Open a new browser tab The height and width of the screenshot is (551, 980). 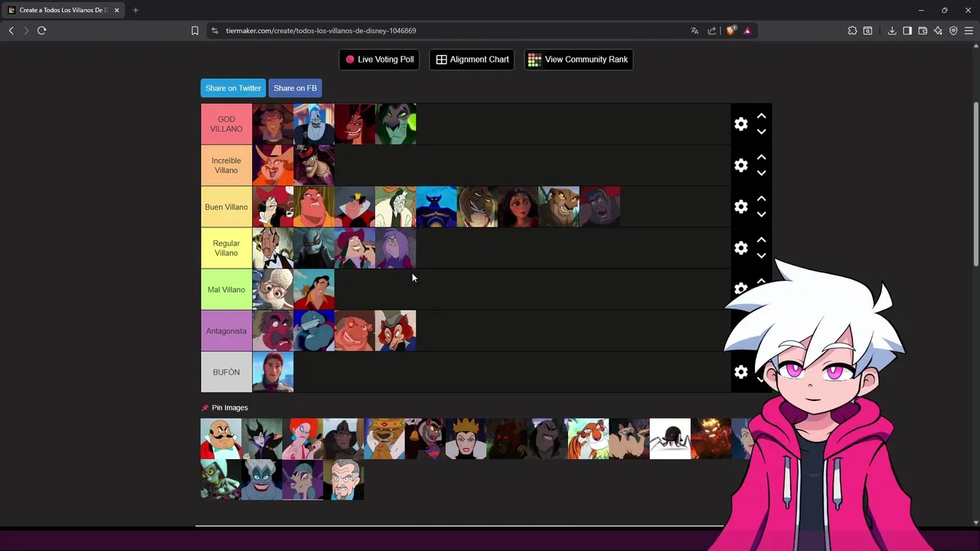pos(136,10)
